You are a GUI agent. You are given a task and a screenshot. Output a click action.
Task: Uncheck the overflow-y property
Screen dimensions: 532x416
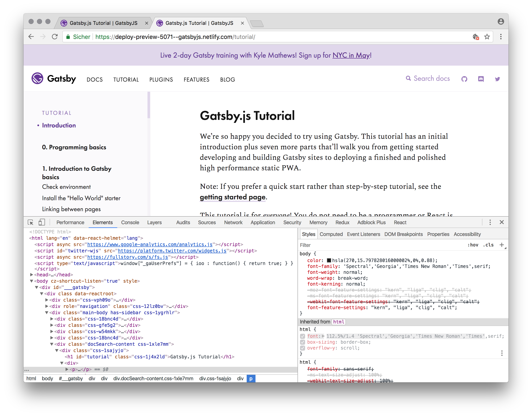pos(302,348)
